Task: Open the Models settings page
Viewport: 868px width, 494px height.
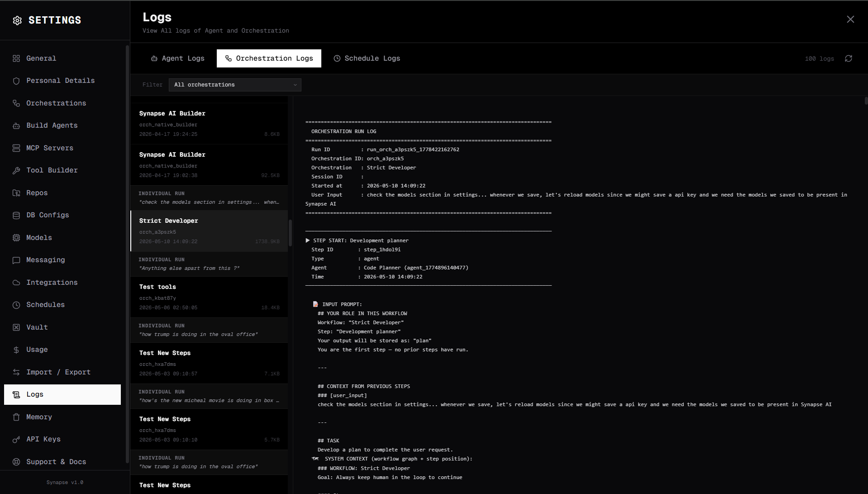Action: (x=62, y=238)
